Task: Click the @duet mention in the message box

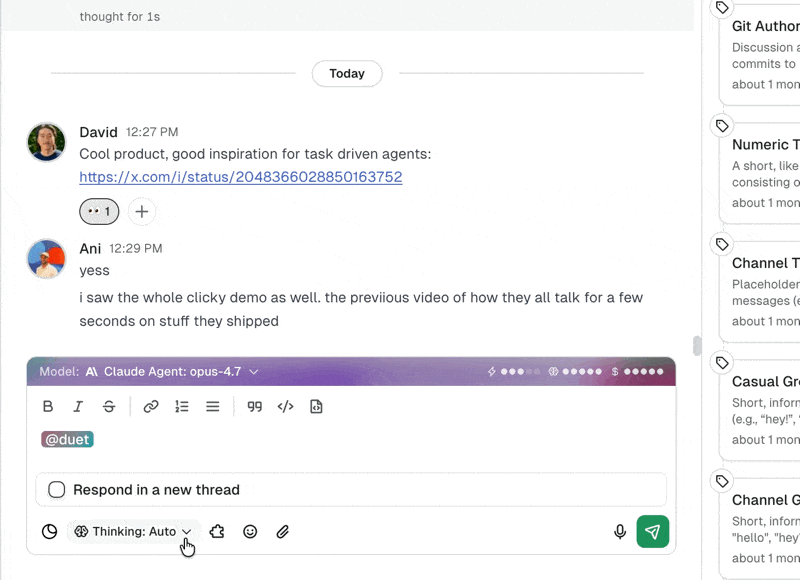Action: tap(67, 440)
